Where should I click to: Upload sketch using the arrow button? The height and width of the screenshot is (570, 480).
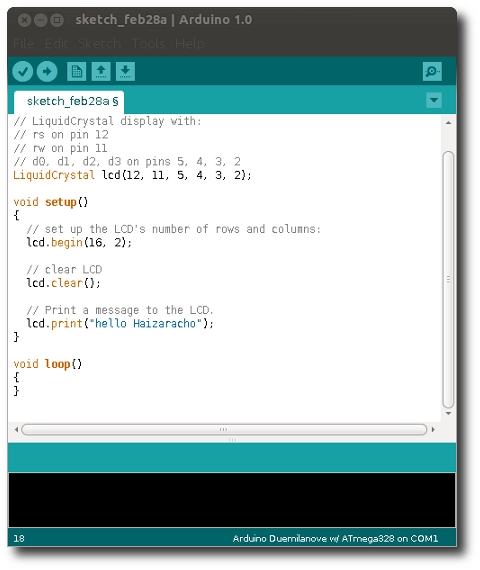47,71
